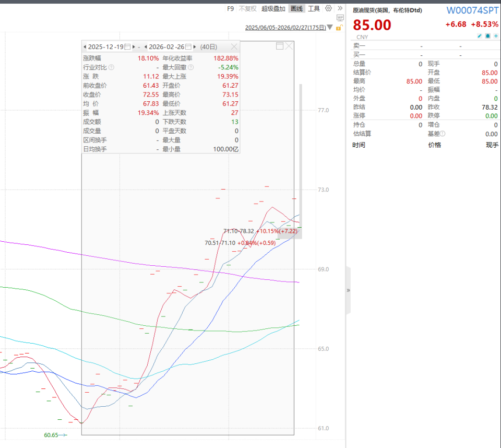Click the 72.55 收盘价 value
The image size is (501, 448).
click(151, 95)
